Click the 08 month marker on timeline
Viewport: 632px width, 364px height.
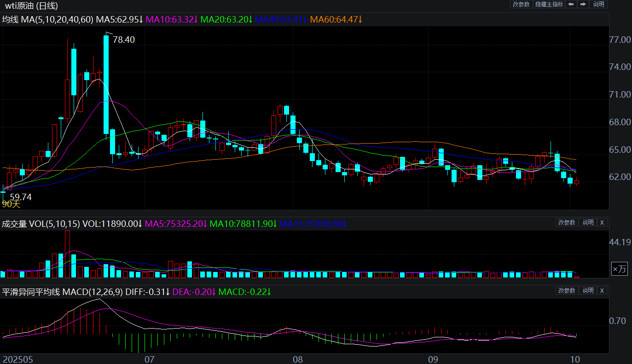297,358
